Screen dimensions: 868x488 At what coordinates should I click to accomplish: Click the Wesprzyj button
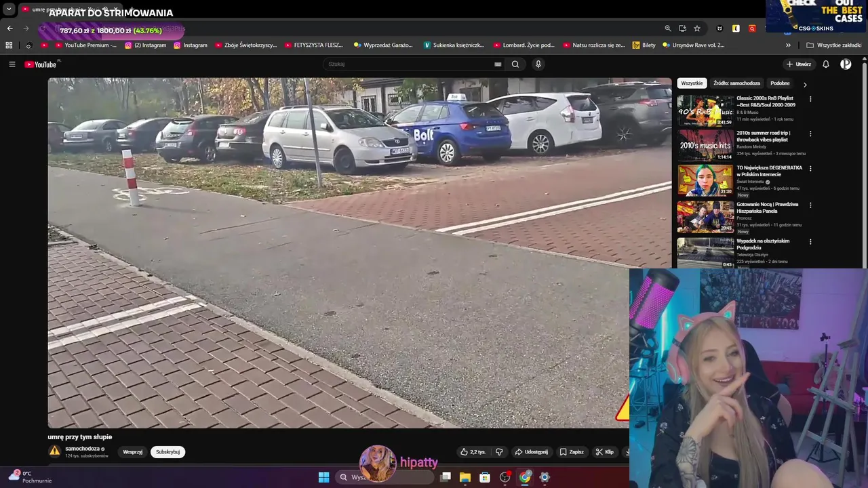coord(133,452)
